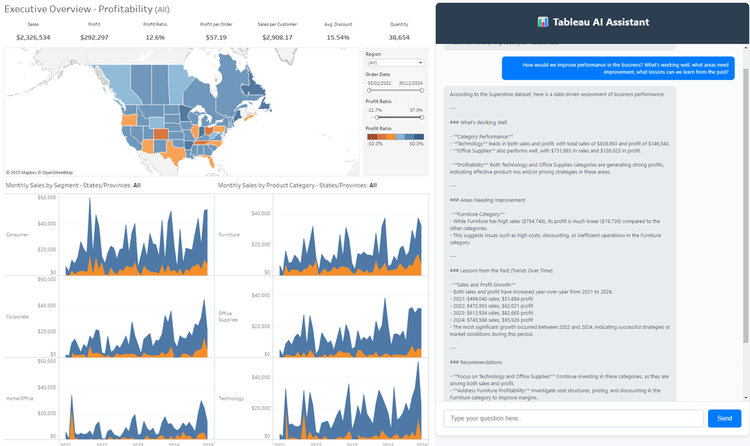Click the Tableau AI Assistant chart logo

543,22
